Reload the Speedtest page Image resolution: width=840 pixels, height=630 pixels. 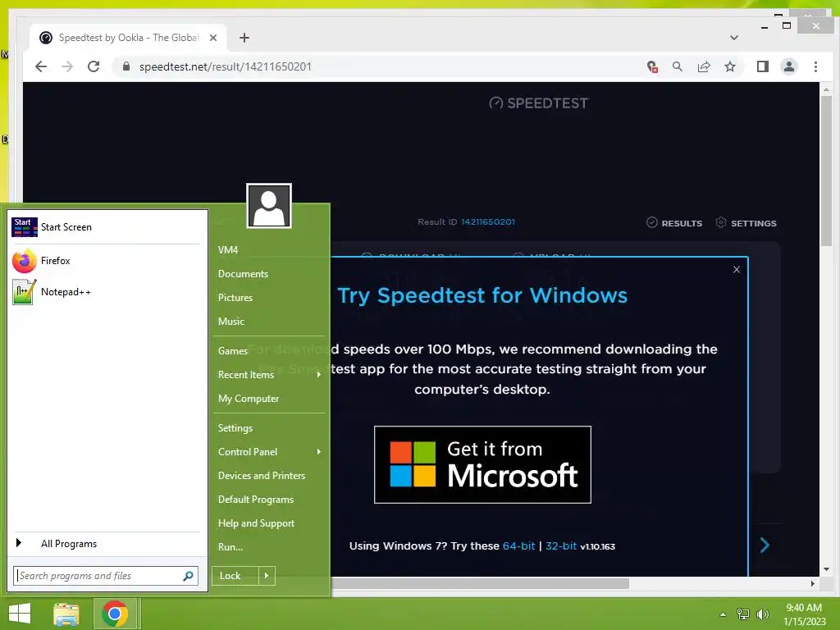94,66
